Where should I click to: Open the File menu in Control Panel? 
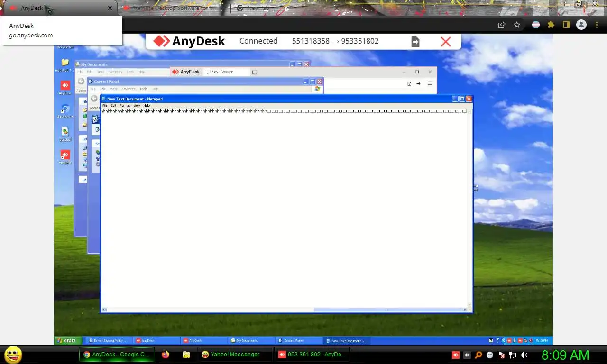pyautogui.click(x=92, y=89)
